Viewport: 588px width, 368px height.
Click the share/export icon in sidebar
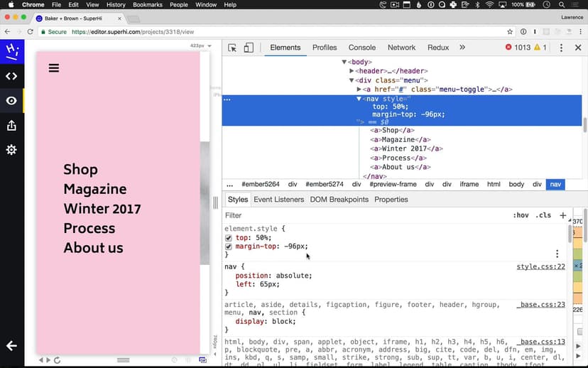[x=11, y=126]
